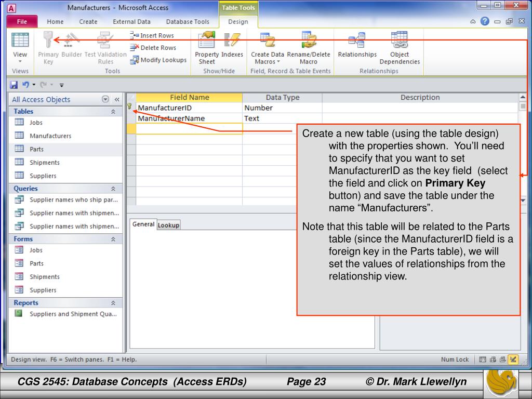Select the Number data type cell
Image resolution: width=532 pixels, height=399 pixels.
click(x=282, y=108)
